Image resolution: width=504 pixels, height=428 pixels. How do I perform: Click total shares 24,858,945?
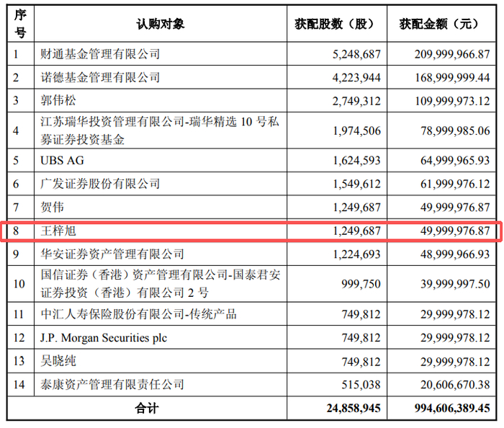pyautogui.click(x=354, y=408)
